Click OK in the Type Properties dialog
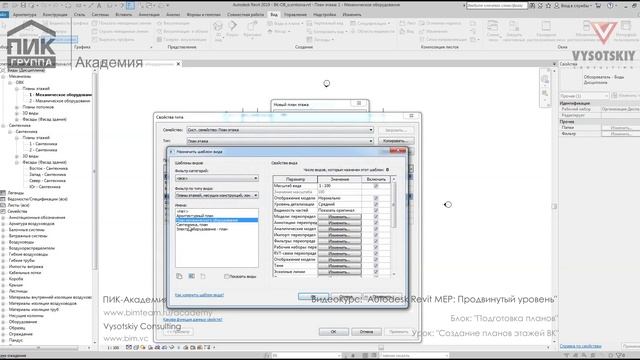This screenshot has height=360, width=640. pyautogui.click(x=333, y=331)
